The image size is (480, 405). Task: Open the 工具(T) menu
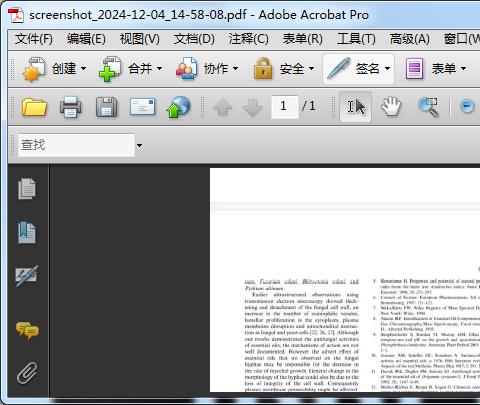tap(356, 39)
